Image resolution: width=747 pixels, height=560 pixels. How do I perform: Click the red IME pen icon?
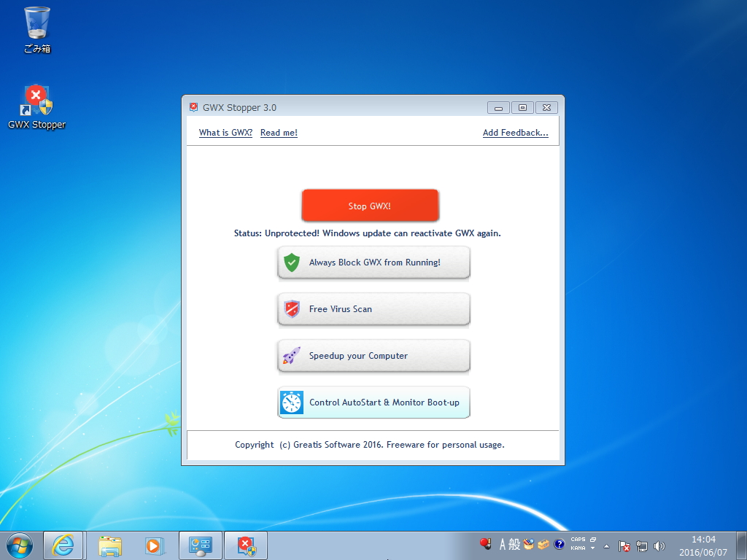click(x=485, y=544)
